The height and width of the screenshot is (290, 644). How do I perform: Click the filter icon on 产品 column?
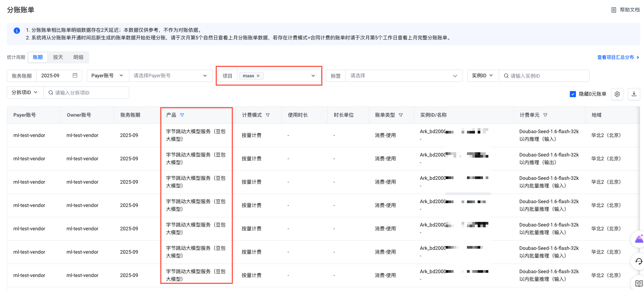click(182, 115)
